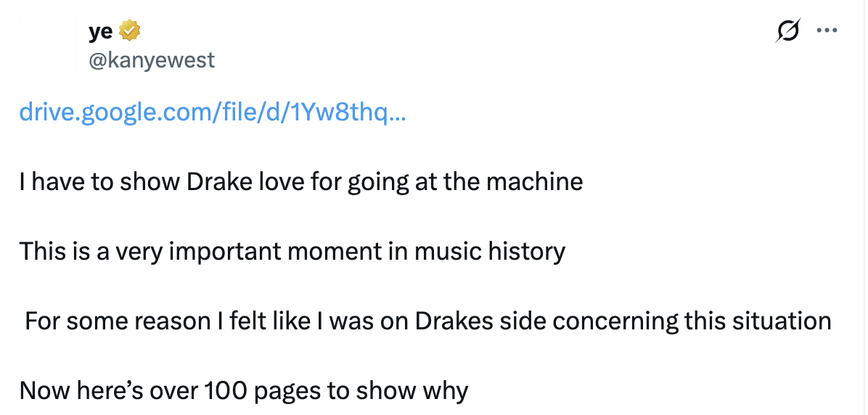Click the word "Drakes" in the third sentence
The height and width of the screenshot is (415, 868).
[x=454, y=321]
